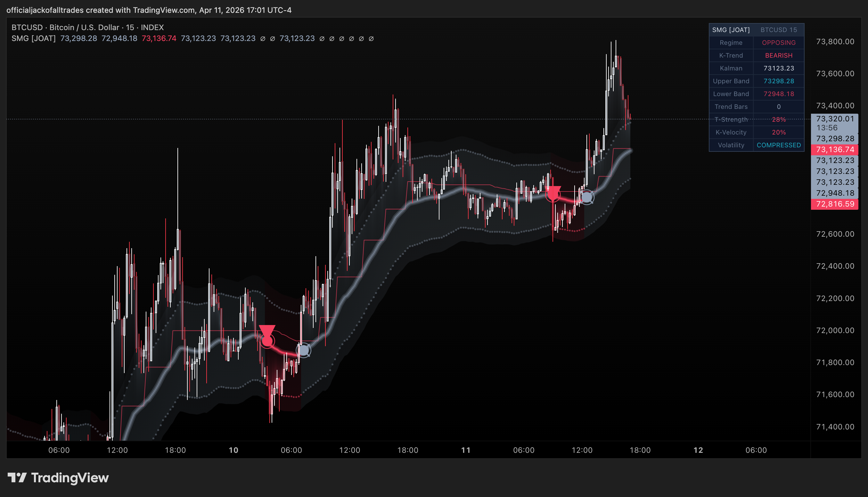
Task: Select the 72,948.18 price axis tag
Action: [835, 193]
